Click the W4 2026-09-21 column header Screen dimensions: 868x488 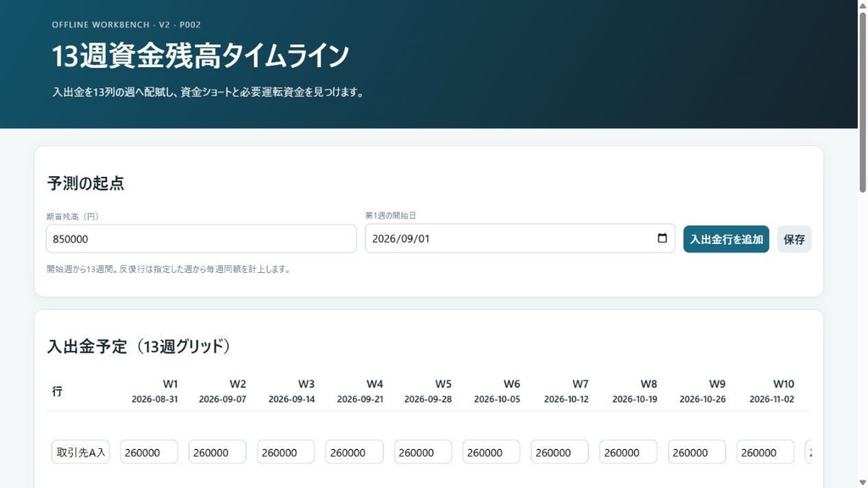coord(359,391)
